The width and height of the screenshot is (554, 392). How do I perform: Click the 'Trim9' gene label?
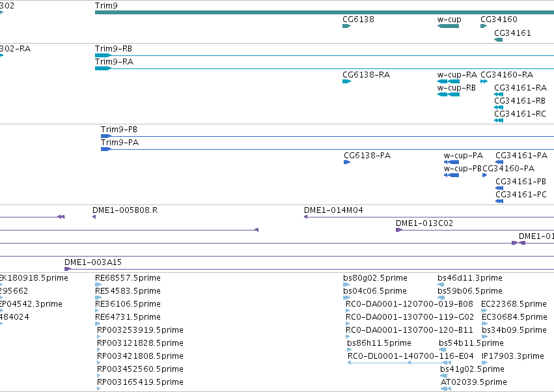pos(106,6)
